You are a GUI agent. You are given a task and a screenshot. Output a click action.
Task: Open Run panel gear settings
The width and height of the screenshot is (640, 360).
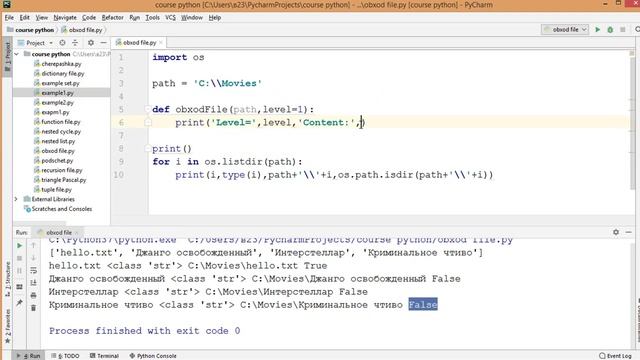[616, 232]
